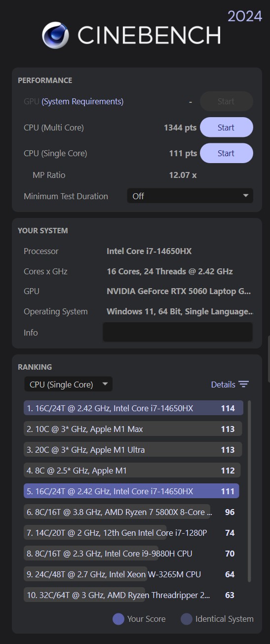Open the Details link in Ranking
The width and height of the screenshot is (270, 644).
pyautogui.click(x=223, y=385)
